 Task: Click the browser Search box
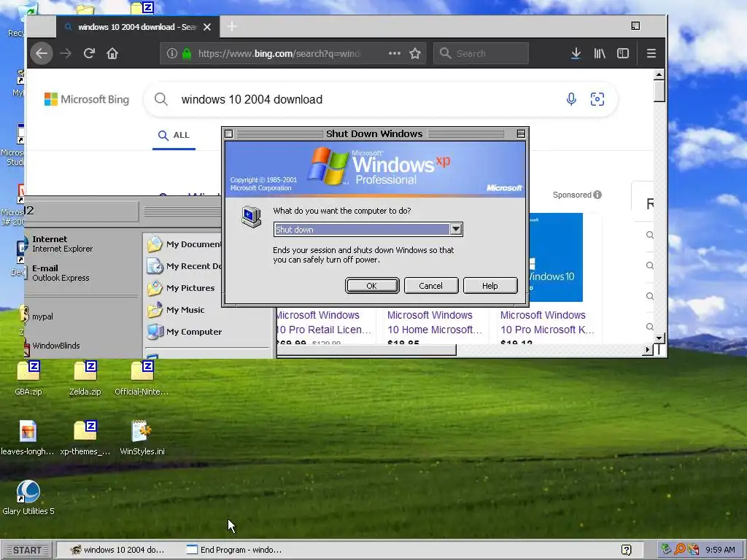pyautogui.click(x=481, y=53)
